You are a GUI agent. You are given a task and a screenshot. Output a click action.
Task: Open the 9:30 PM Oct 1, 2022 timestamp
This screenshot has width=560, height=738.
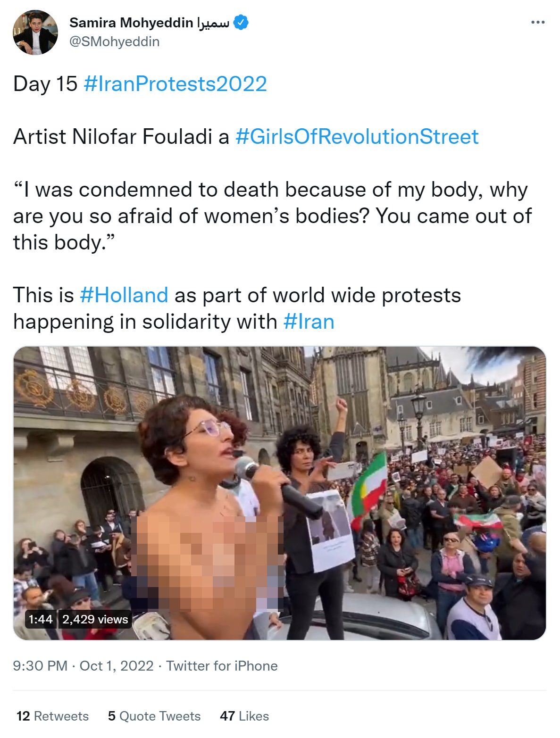coord(84,665)
